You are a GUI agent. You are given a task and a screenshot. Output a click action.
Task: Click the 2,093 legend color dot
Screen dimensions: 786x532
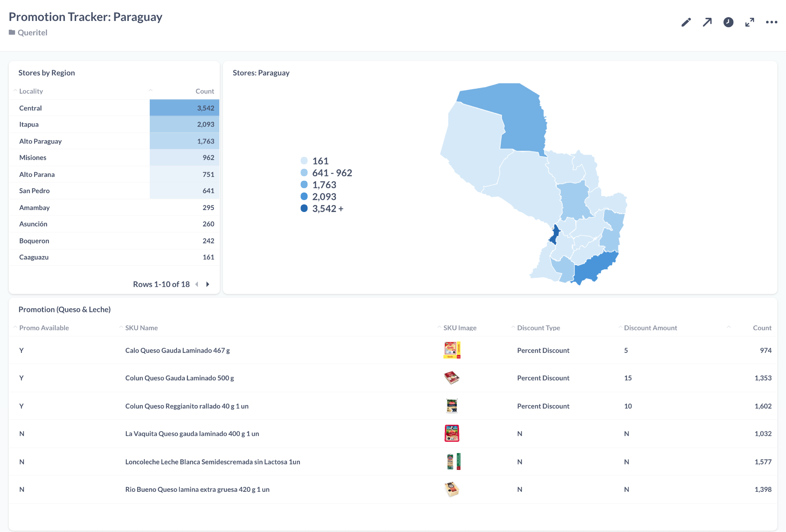coord(304,196)
